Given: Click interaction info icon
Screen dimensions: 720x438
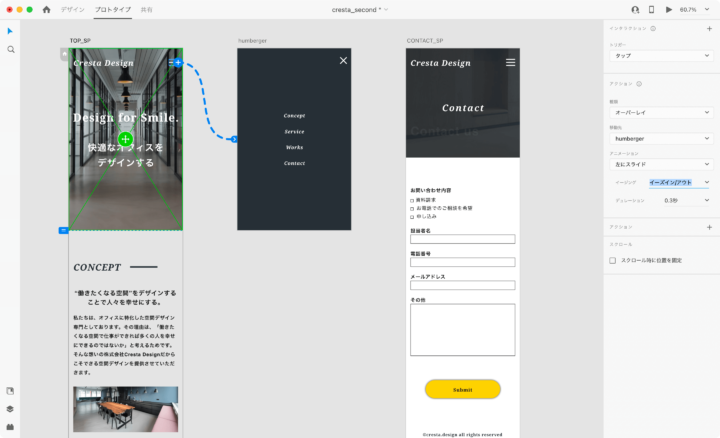Looking at the screenshot, I should pyautogui.click(x=653, y=28).
